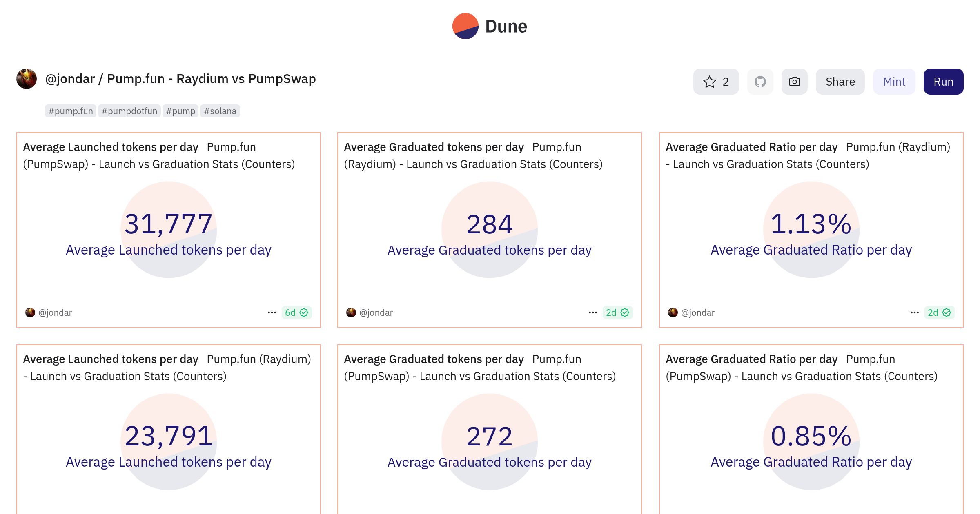Open the PumpSwap Average Graduated Ratio card title

tap(802, 368)
